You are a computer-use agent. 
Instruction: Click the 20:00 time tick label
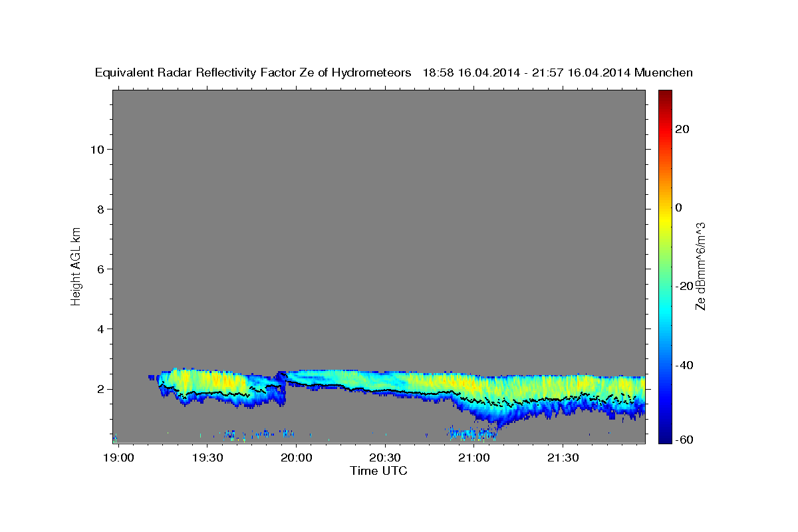[296, 458]
